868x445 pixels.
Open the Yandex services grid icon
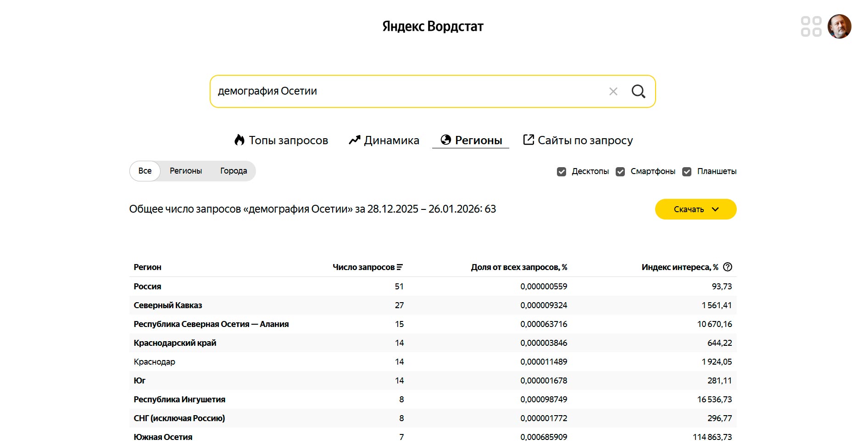811,26
